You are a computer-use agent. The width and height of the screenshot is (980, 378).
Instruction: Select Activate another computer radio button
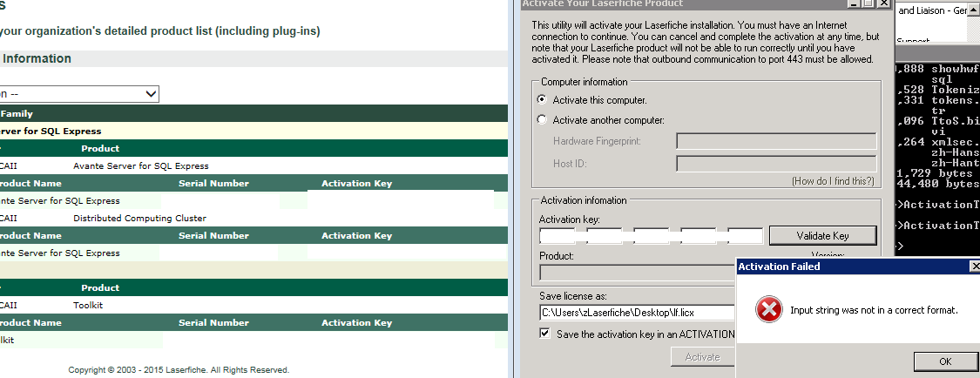[x=542, y=119]
